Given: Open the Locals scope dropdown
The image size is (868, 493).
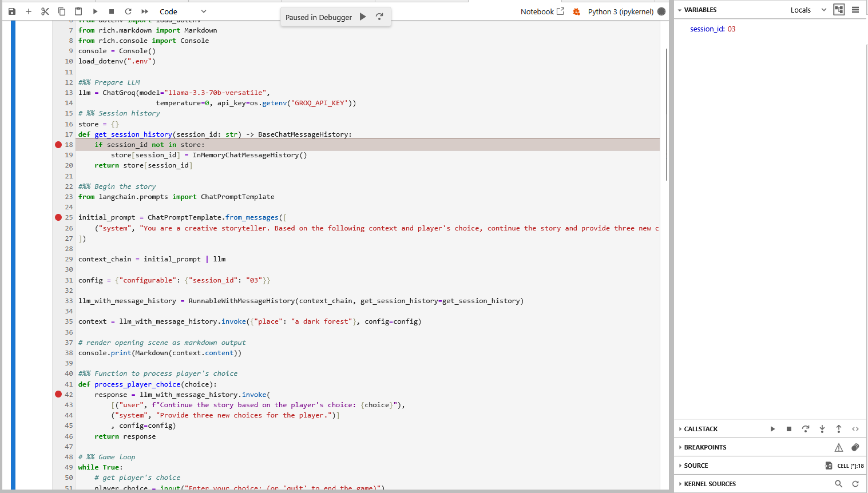Looking at the screenshot, I should pyautogui.click(x=808, y=10).
